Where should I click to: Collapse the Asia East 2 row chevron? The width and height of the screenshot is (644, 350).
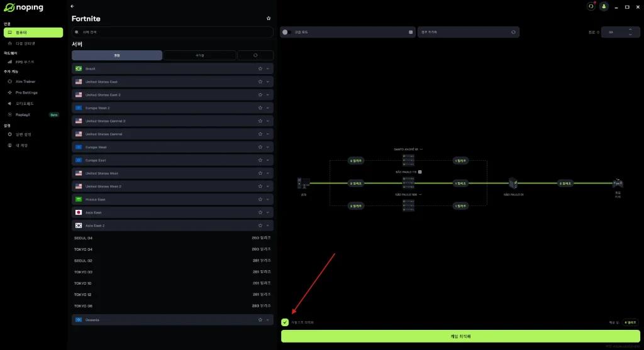pyautogui.click(x=268, y=226)
